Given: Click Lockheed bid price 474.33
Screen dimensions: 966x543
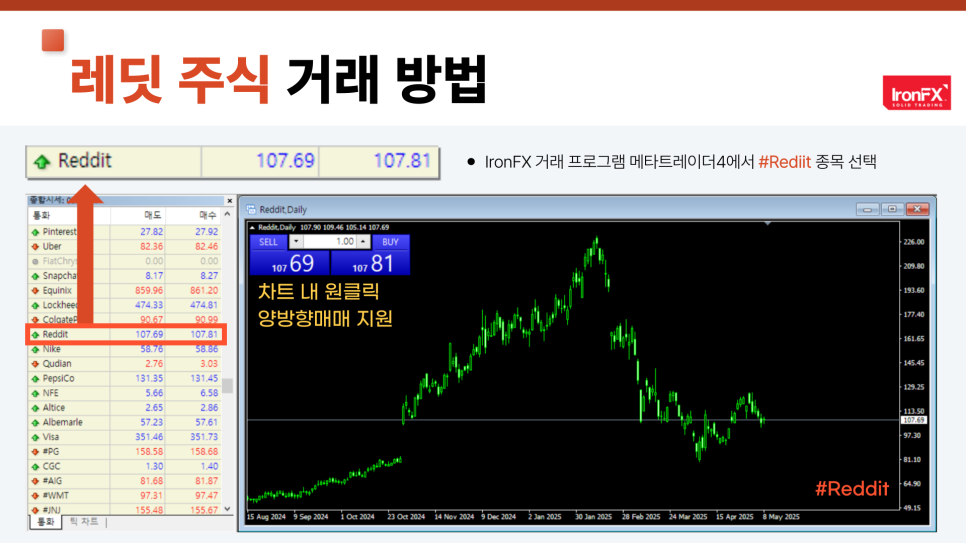Looking at the screenshot, I should tap(149, 305).
